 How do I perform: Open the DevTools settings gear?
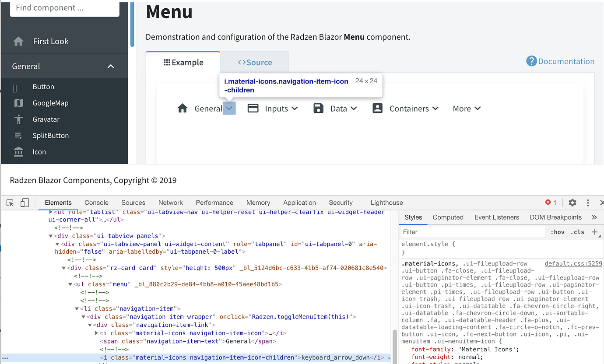click(x=572, y=203)
